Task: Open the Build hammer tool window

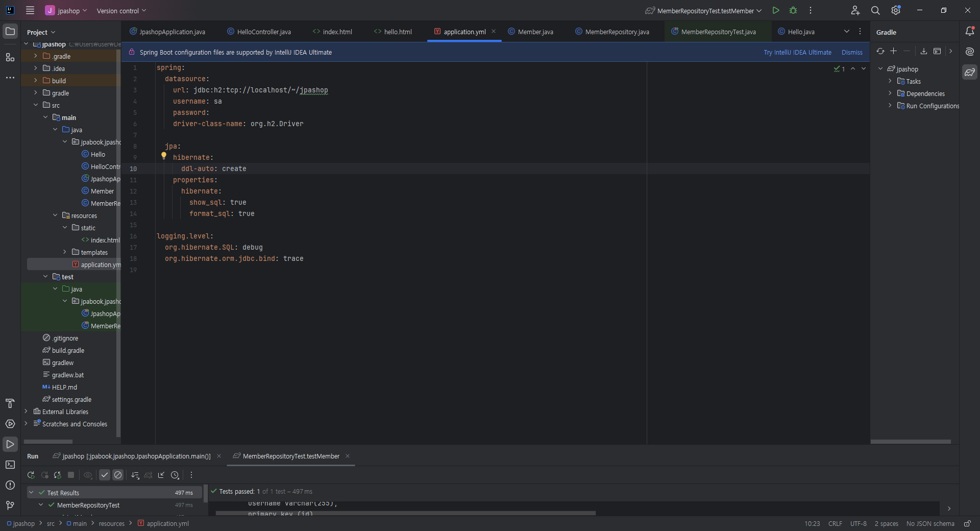Action: pyautogui.click(x=10, y=403)
